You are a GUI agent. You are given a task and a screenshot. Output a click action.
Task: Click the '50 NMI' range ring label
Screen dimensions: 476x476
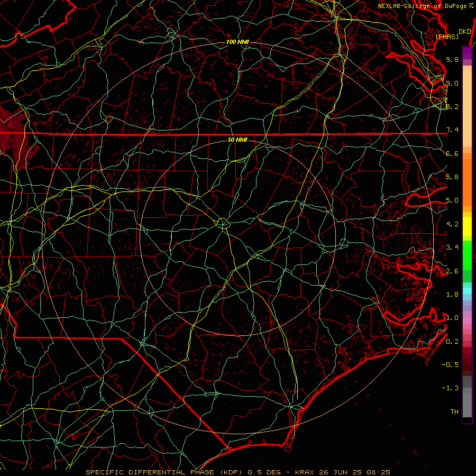tap(237, 140)
